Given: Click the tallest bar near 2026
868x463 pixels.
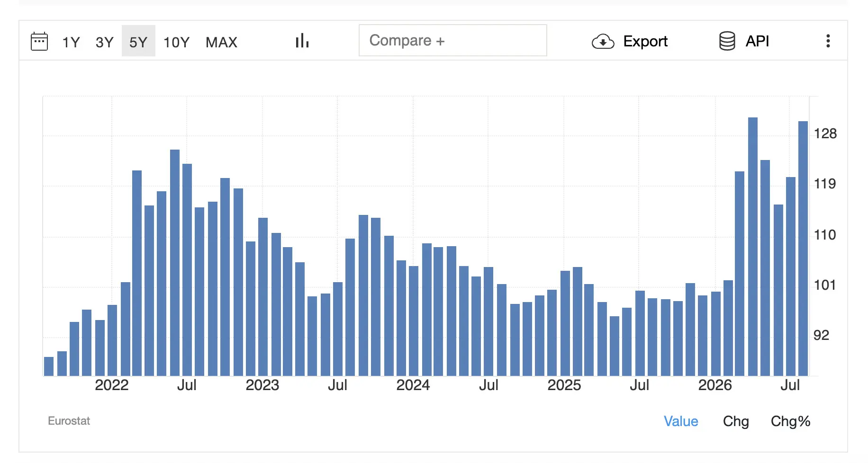Looking at the screenshot, I should (753, 247).
